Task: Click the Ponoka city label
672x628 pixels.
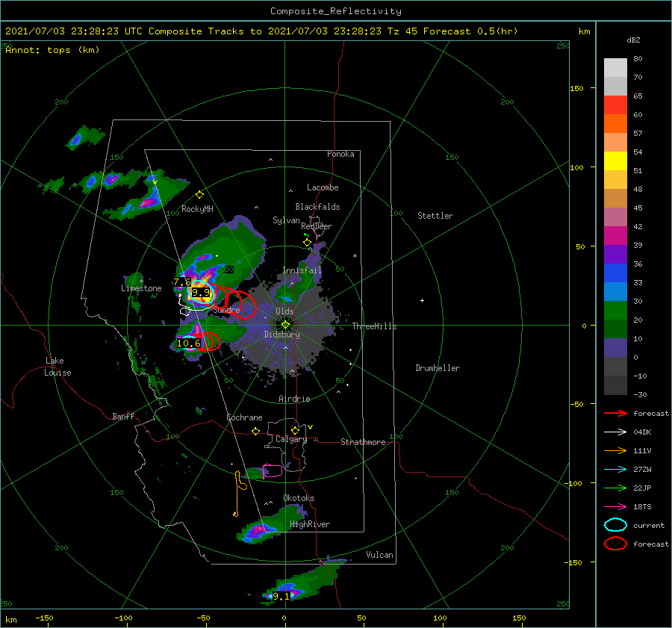Action: pos(340,154)
